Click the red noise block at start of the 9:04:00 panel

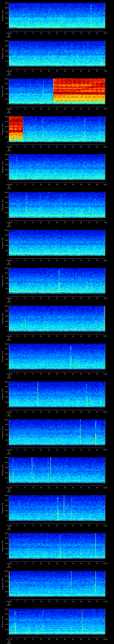click(16, 129)
